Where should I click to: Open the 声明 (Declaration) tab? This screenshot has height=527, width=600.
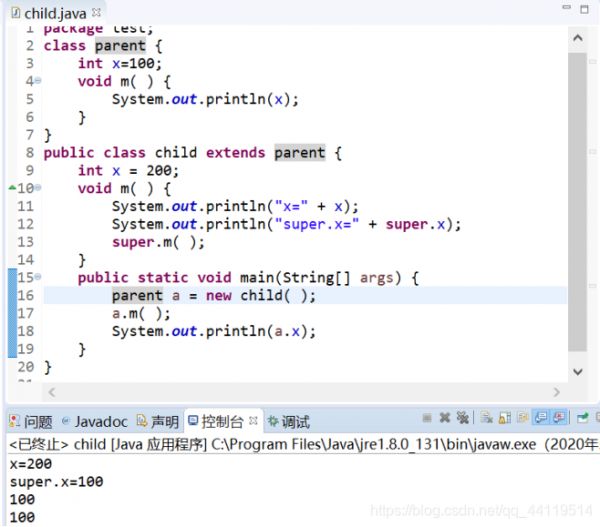(x=158, y=422)
